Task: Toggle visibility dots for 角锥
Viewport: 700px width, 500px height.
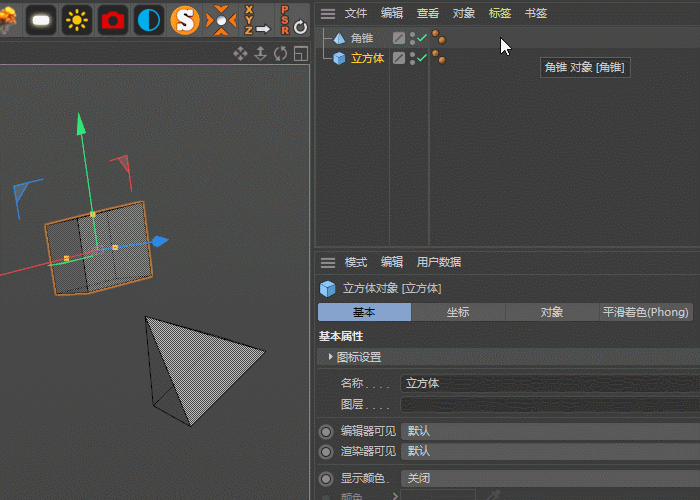Action: coord(412,38)
